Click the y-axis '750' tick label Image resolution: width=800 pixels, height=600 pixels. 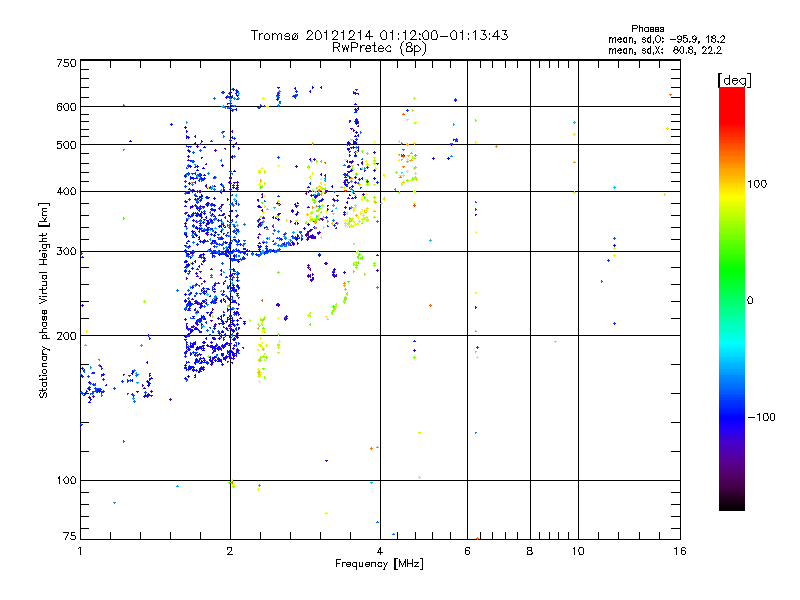tap(66, 63)
